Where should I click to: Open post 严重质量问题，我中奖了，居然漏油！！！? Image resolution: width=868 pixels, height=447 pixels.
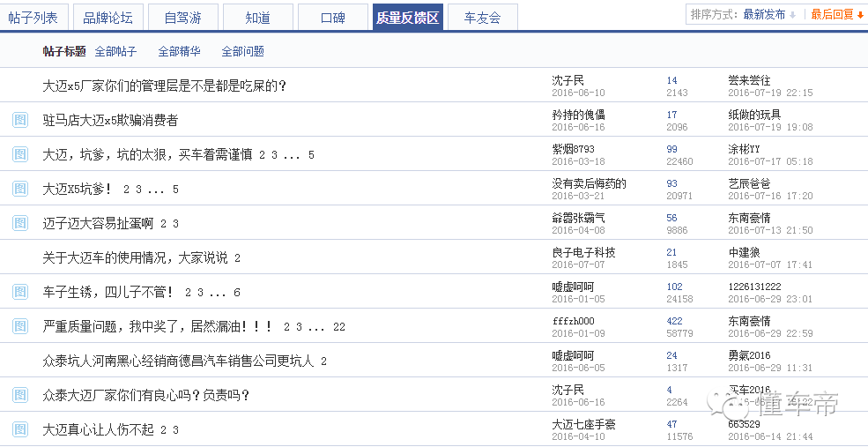(158, 326)
